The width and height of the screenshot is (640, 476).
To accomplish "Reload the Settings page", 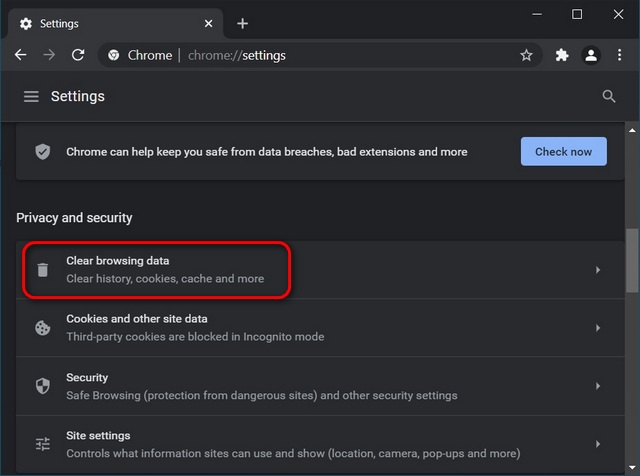I will pyautogui.click(x=78, y=55).
